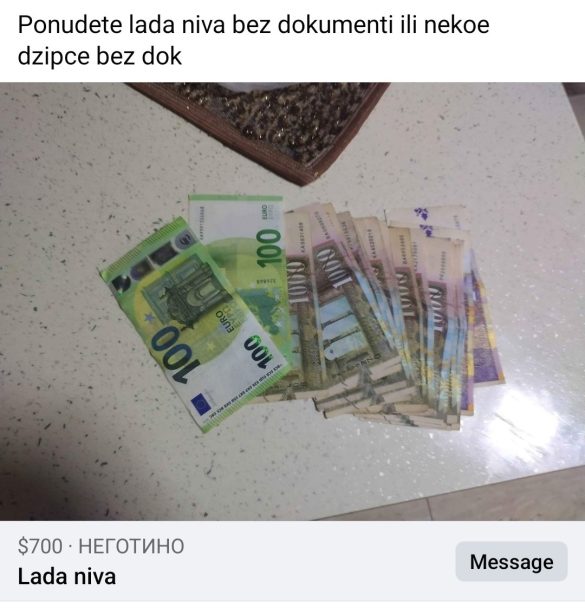Image resolution: width=585 pixels, height=608 pixels.
Task: Click the EU flag on the euro note
Action: 202,403
